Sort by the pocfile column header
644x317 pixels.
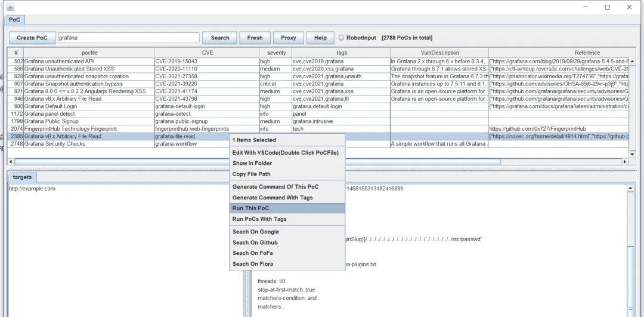tap(89, 53)
